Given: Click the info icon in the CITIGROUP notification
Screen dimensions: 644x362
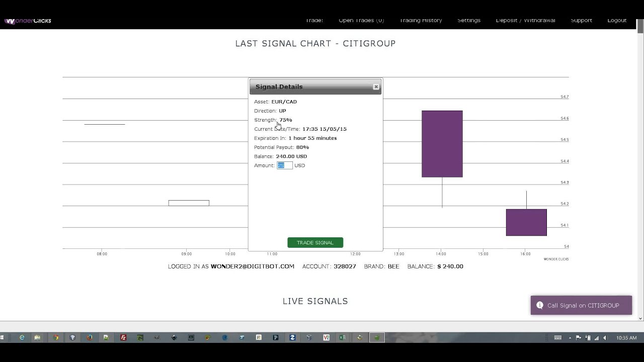Looking at the screenshot, I should tap(540, 305).
